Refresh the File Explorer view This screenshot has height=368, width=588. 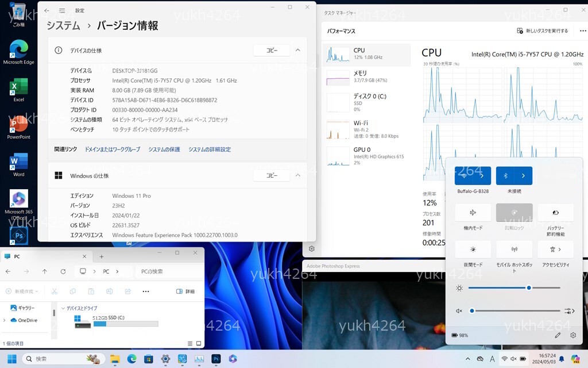click(63, 271)
